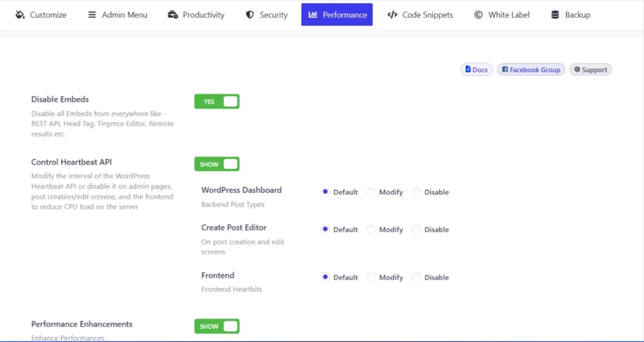Go to the Productivity tab

click(196, 15)
